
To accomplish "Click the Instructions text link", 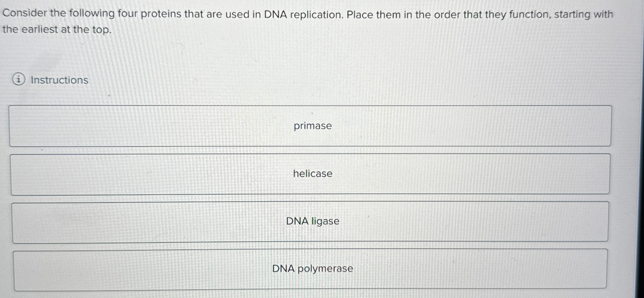I will [x=58, y=80].
